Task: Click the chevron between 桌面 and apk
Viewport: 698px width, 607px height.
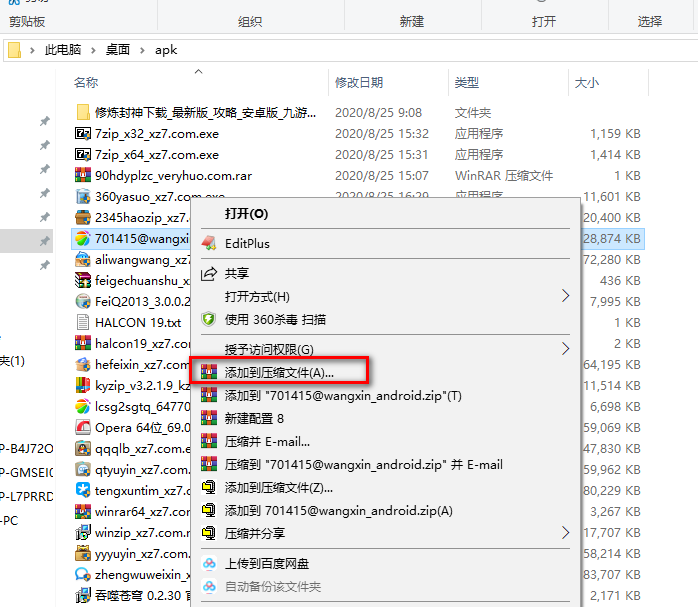Action: click(x=142, y=50)
